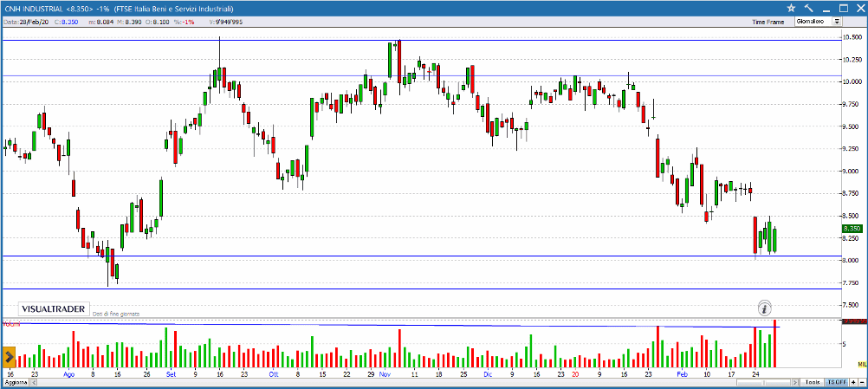Click the CNH INDUSTRIAL title text
The height and width of the screenshot is (389, 868).
(34, 9)
